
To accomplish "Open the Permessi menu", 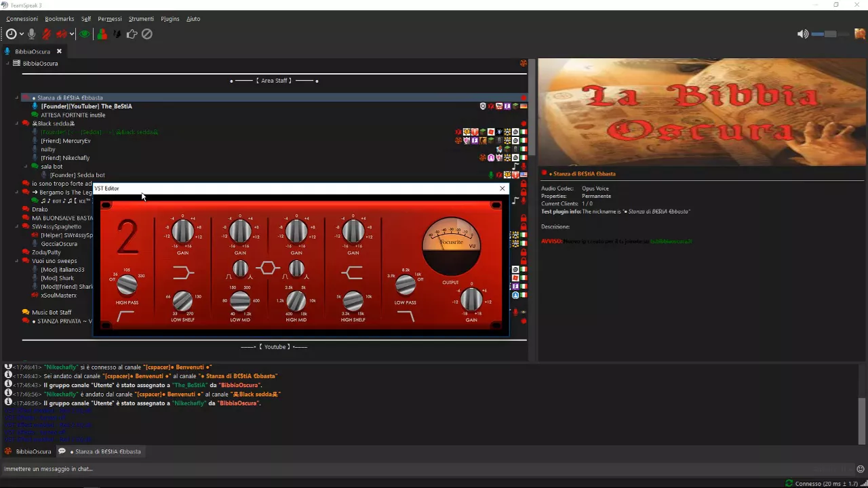I will point(110,19).
